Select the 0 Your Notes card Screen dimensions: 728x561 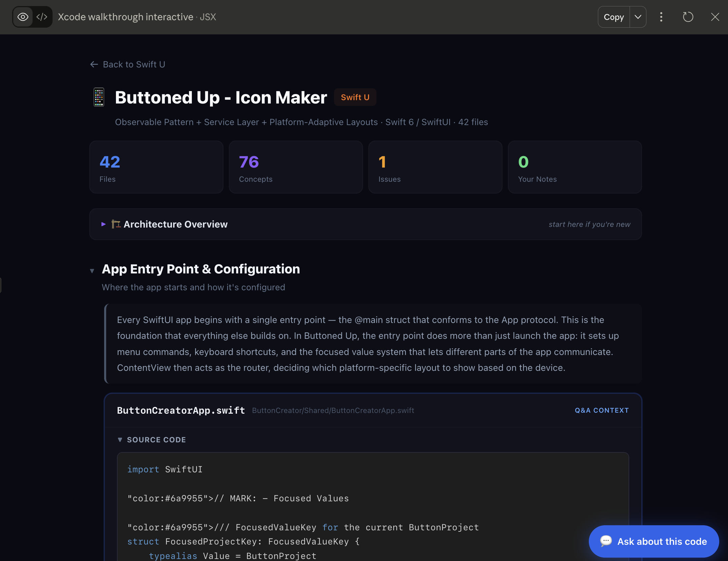[x=575, y=167]
